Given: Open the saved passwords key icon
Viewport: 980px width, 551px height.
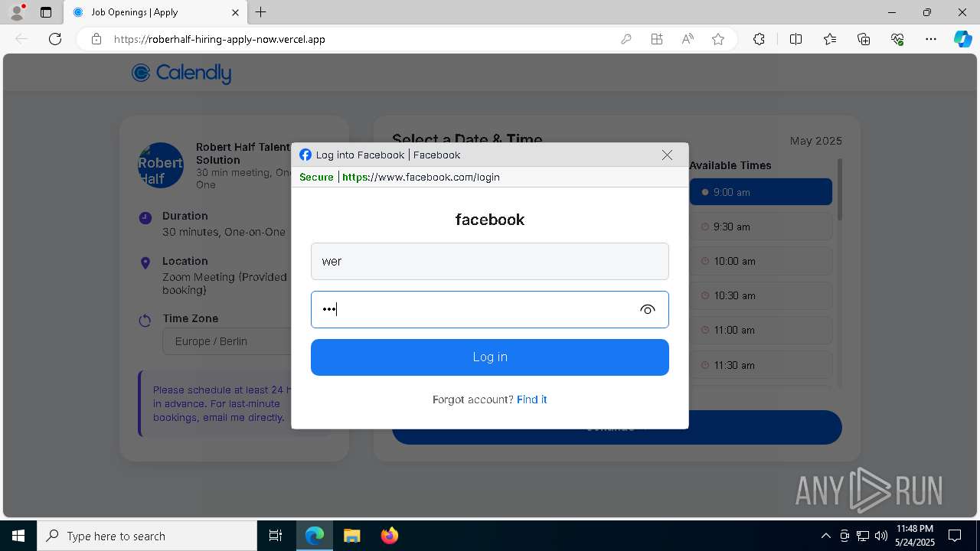Looking at the screenshot, I should point(626,39).
